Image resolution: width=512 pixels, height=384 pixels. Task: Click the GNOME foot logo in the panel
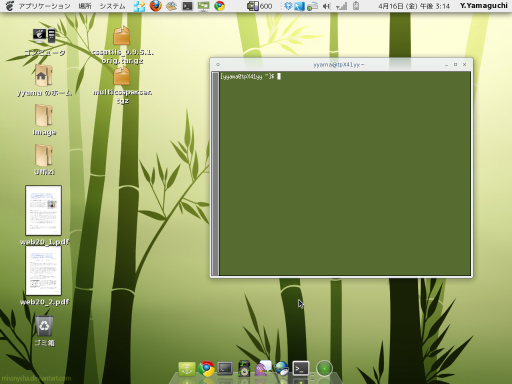click(10, 6)
